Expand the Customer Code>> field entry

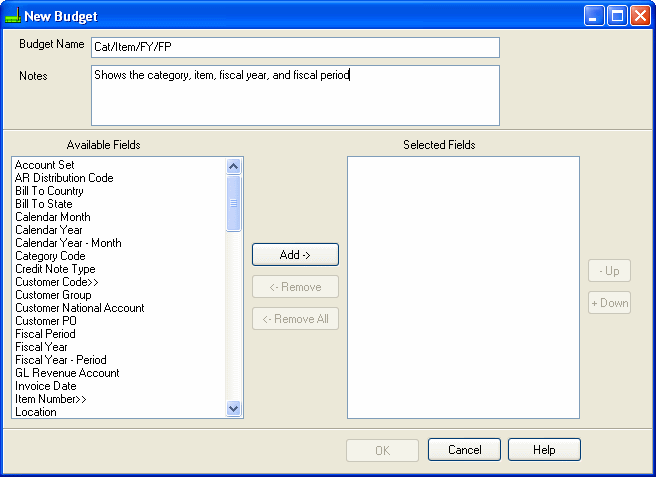click(55, 282)
